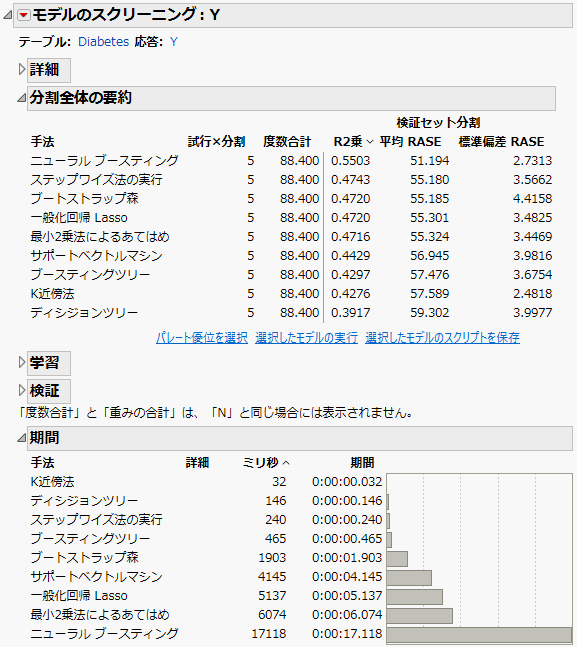Screen dimensions: 577x647
Task: Click the 標準偏差 RASE column header
Action: pos(501,142)
